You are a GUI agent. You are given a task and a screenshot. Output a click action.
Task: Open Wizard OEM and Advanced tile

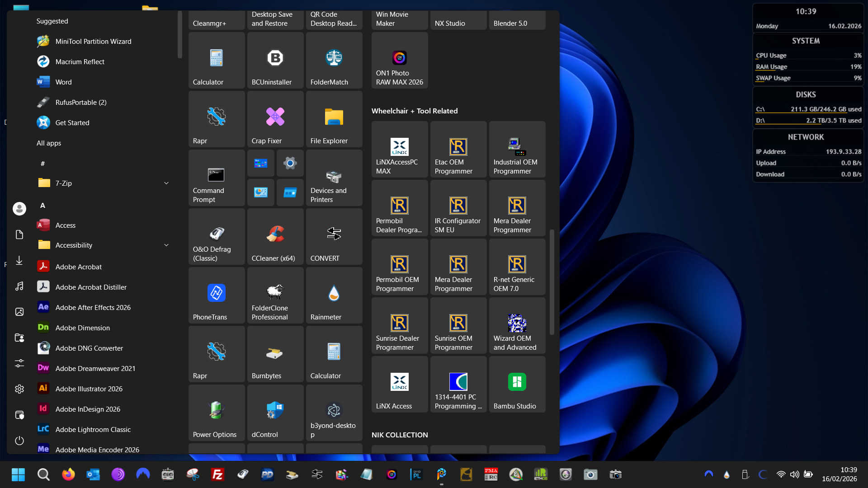tap(517, 326)
